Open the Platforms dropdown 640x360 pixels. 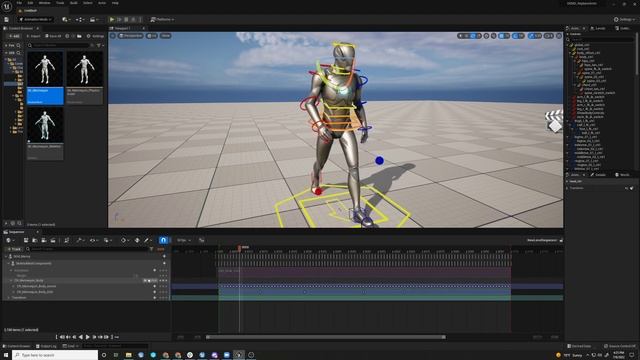click(162, 19)
